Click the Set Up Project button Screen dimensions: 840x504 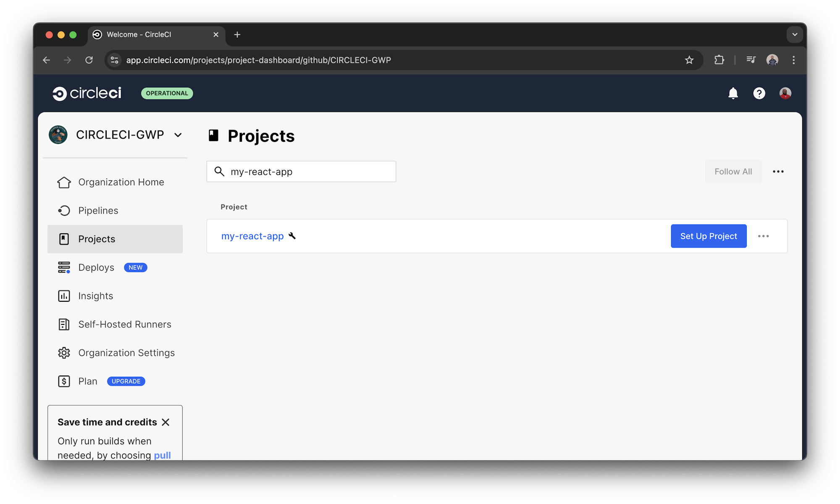click(x=709, y=236)
